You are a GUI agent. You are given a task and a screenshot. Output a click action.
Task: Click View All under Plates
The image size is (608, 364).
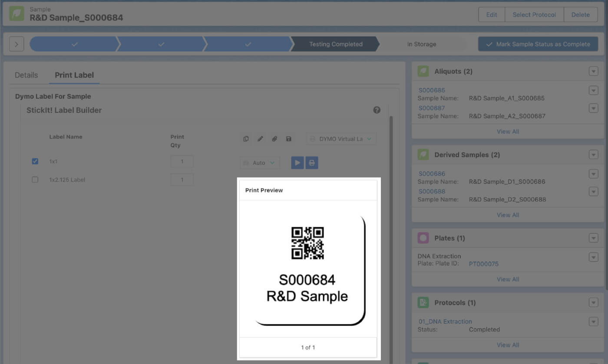point(508,279)
